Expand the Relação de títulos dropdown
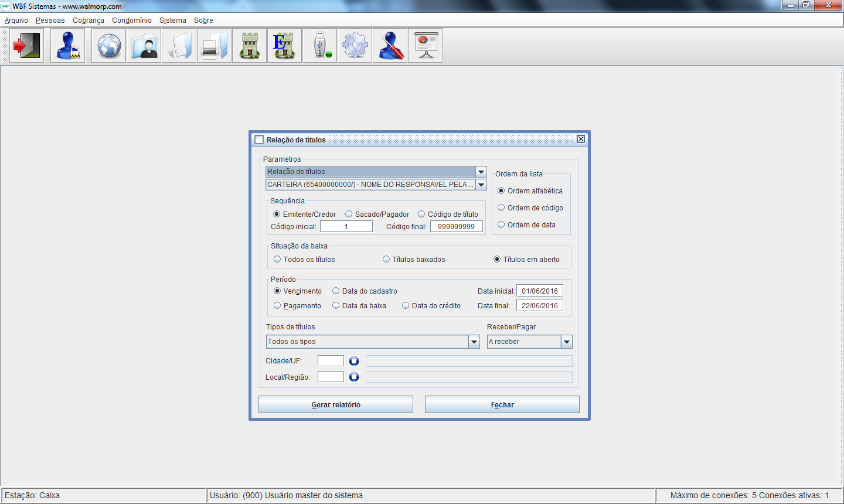The image size is (844, 504). pyautogui.click(x=481, y=172)
